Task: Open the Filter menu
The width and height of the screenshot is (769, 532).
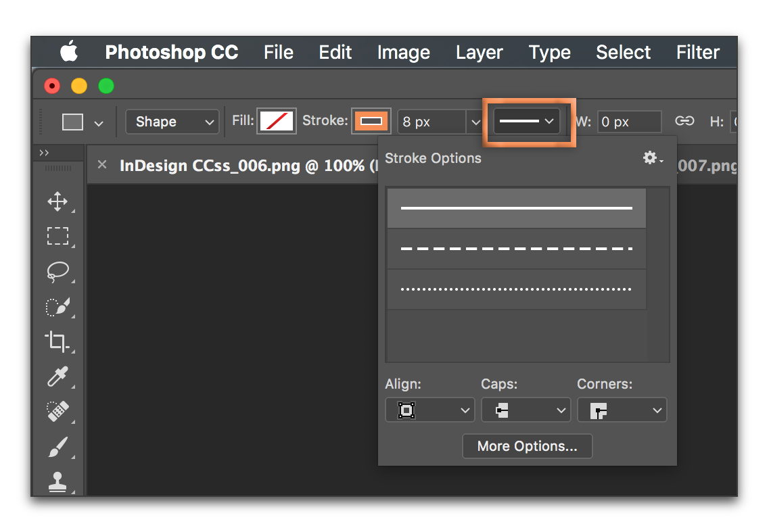Action: coord(697,52)
